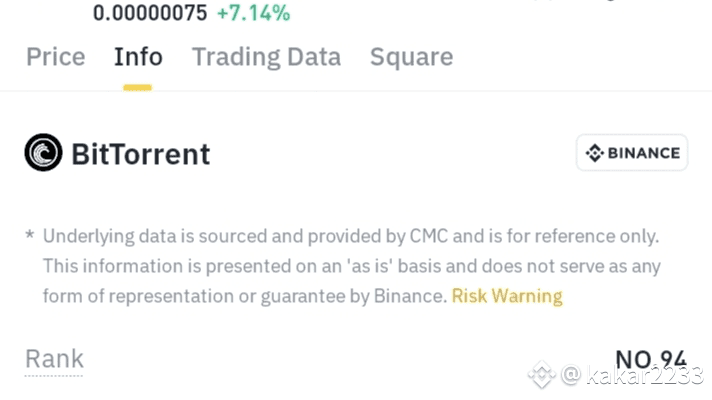Click the asterisk before the disclaimer
The height and width of the screenshot is (400, 712).
point(30,237)
